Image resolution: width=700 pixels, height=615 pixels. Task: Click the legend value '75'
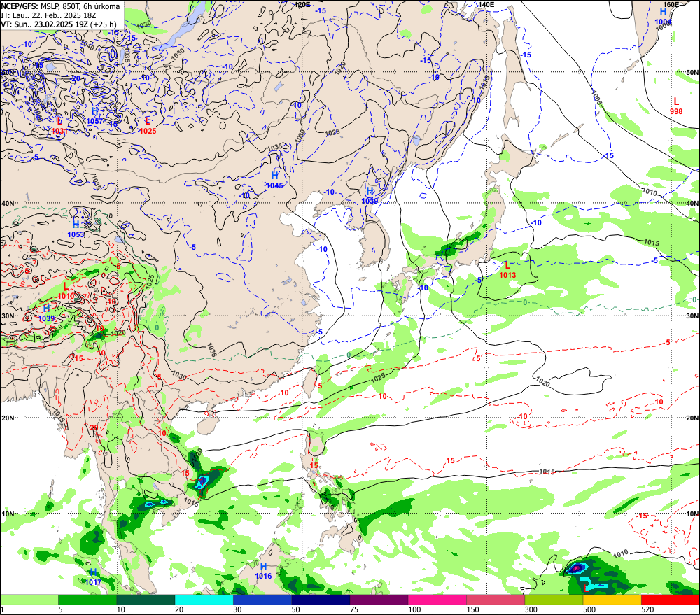coord(354,609)
